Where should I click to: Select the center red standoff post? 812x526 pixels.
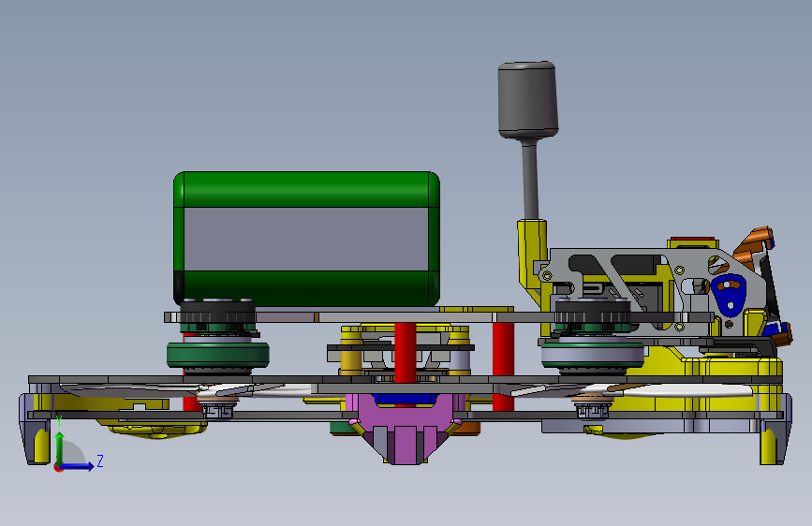point(405,353)
